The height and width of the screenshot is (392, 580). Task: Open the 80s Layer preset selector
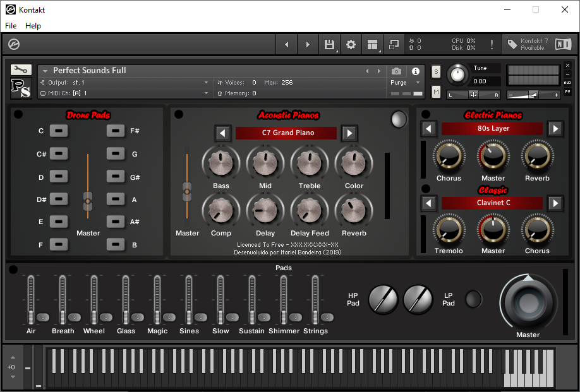pos(492,129)
